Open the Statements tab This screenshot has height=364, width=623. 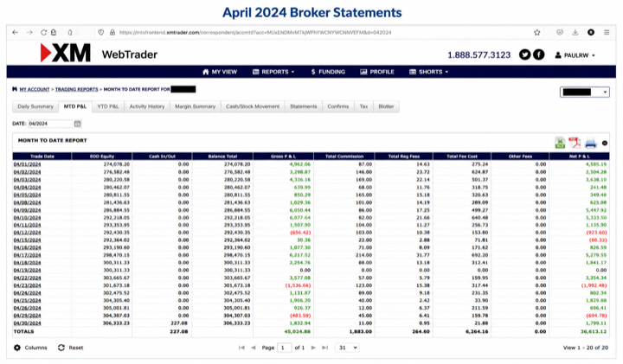304,106
